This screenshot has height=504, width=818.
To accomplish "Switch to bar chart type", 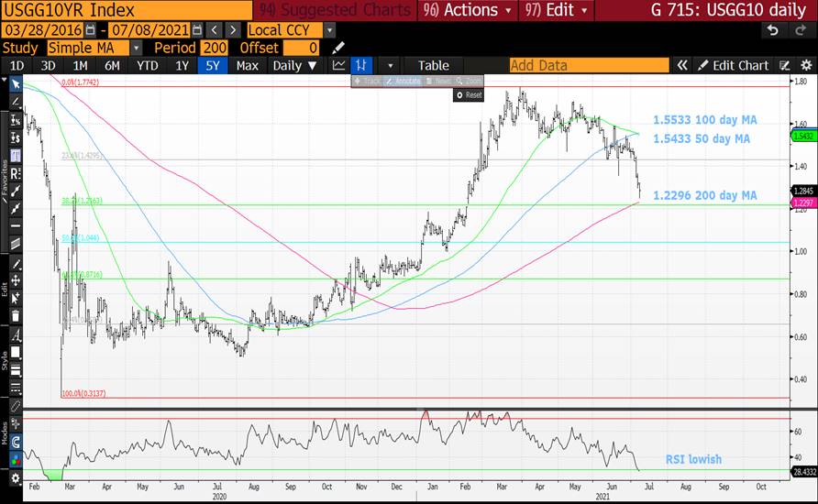I will pyautogui.click(x=361, y=66).
